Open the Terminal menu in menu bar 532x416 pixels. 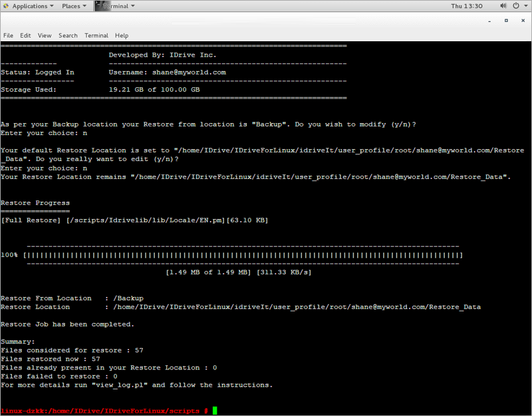96,35
